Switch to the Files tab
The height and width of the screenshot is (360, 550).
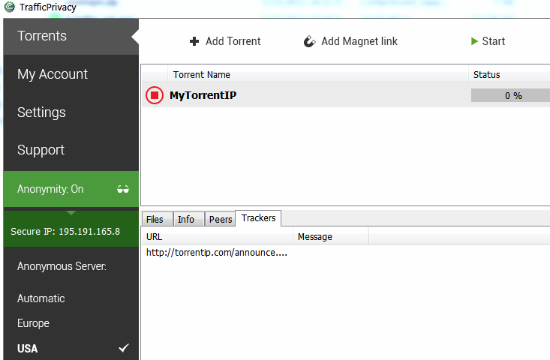click(x=157, y=219)
